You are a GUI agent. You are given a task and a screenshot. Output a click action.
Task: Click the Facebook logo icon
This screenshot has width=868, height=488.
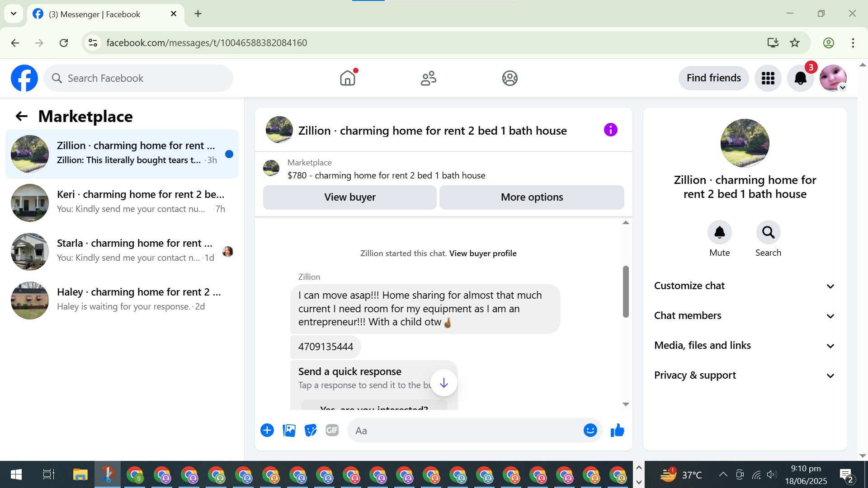point(24,78)
